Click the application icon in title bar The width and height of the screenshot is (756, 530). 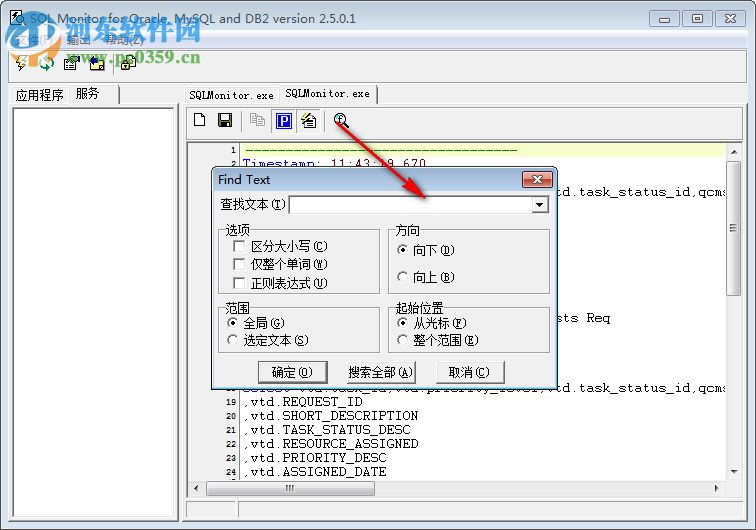(18, 18)
